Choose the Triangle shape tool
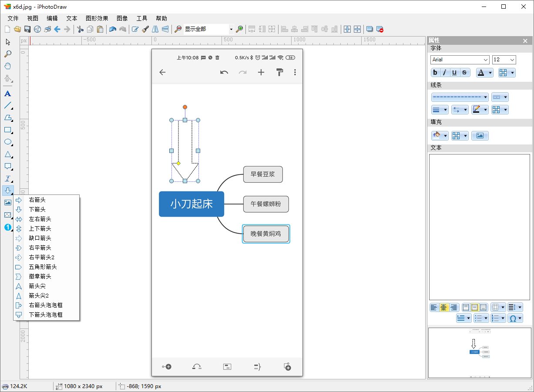 tap(7, 154)
